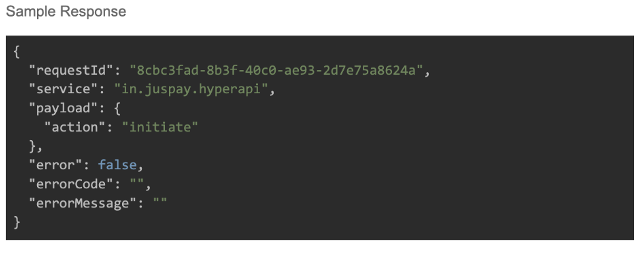Image resolution: width=644 pixels, height=271 pixels.
Task: Click the "service" key
Action: pos(59,90)
